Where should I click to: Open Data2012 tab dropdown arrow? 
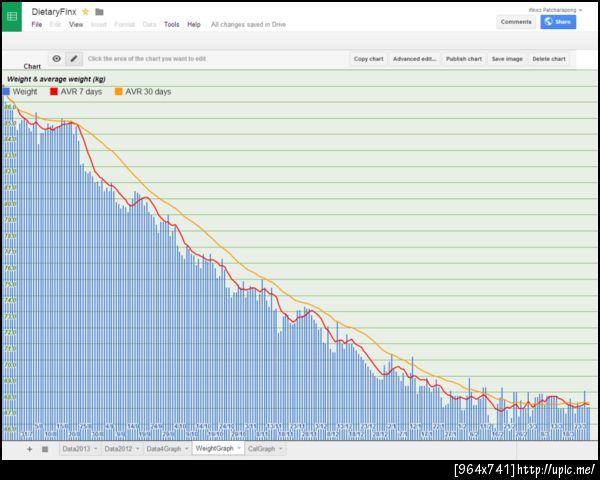(x=138, y=449)
